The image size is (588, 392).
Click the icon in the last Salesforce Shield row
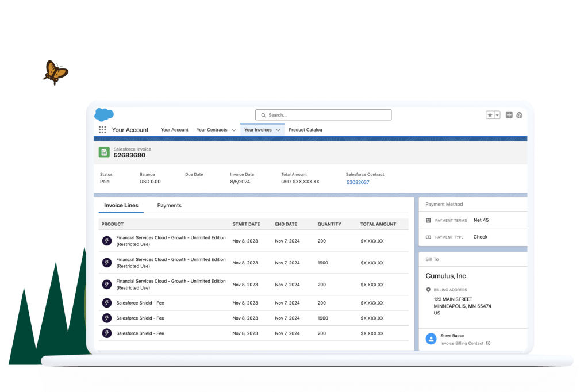point(107,333)
